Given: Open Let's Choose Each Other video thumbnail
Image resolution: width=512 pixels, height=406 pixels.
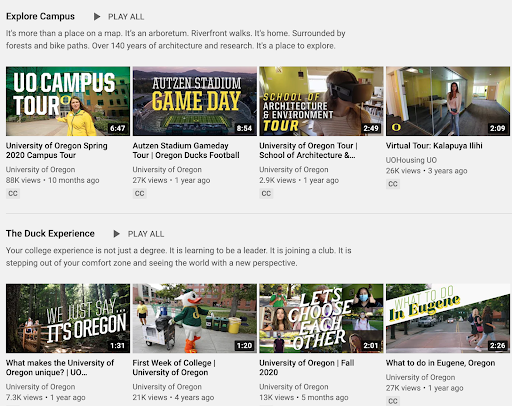Looking at the screenshot, I should point(321,318).
